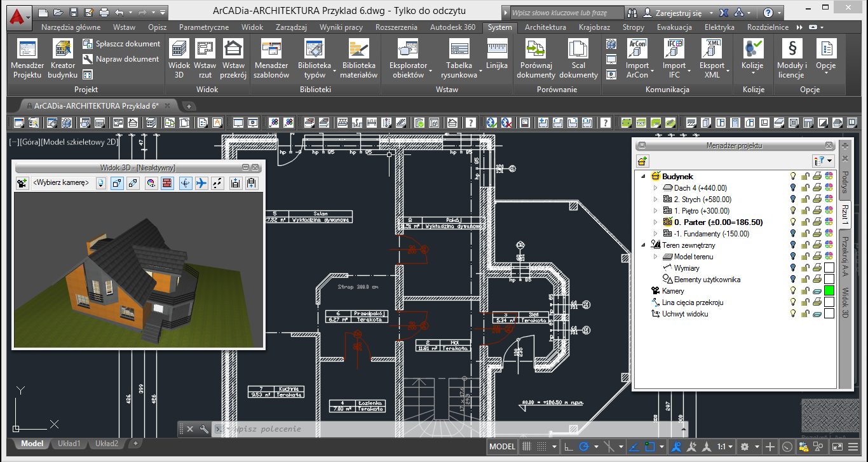The image size is (868, 462).
Task: Click the color palette swatch for Budynek
Action: (829, 177)
